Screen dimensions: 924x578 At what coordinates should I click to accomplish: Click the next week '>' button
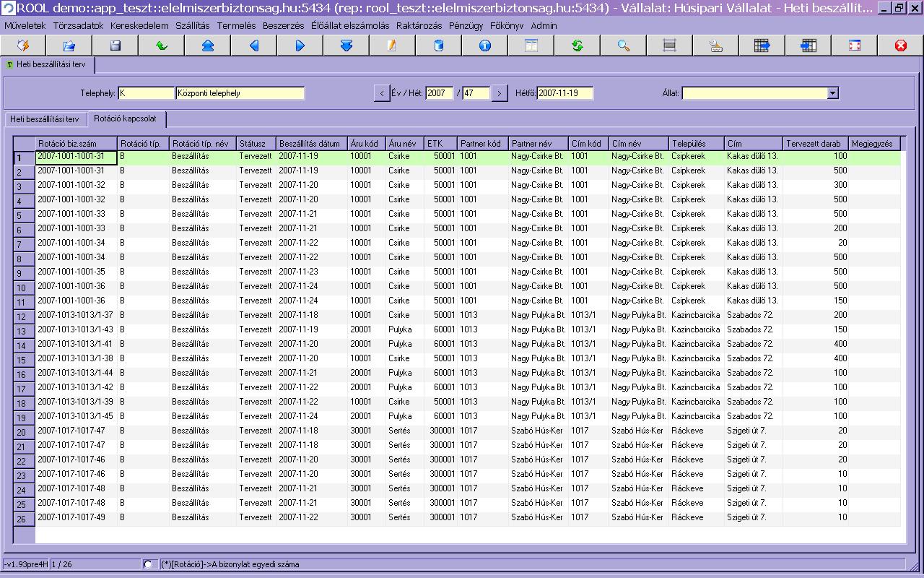tap(500, 93)
